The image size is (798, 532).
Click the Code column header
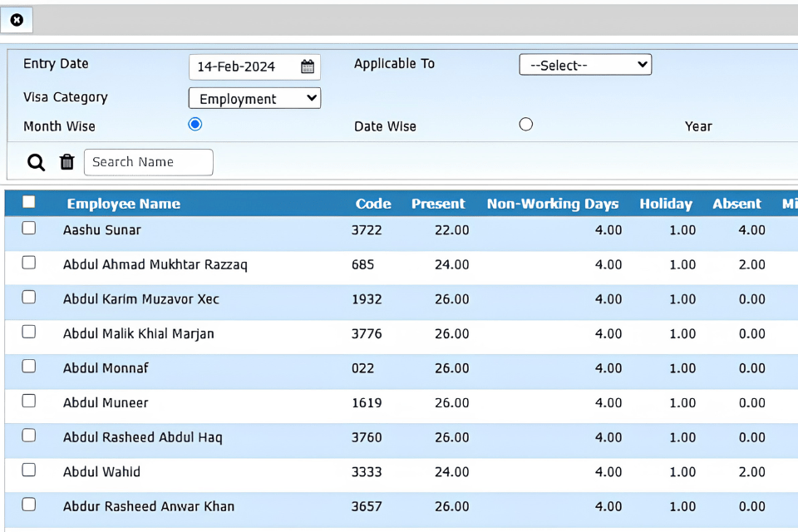click(373, 204)
